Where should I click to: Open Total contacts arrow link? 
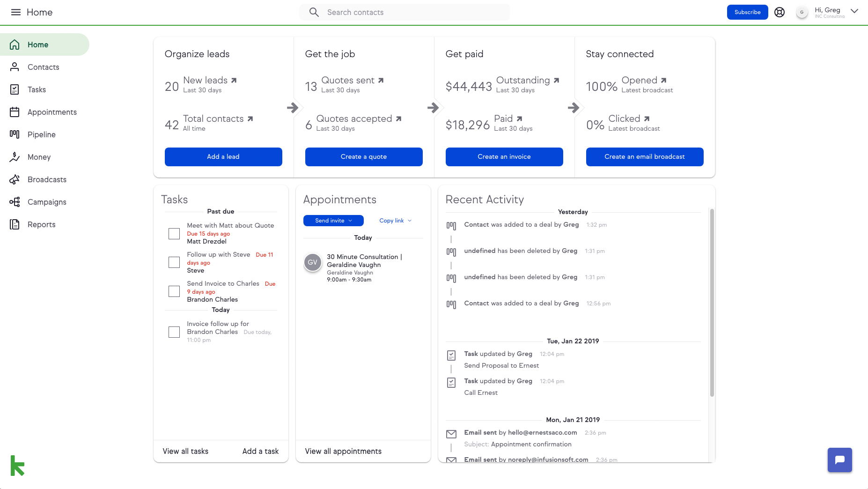[250, 119]
